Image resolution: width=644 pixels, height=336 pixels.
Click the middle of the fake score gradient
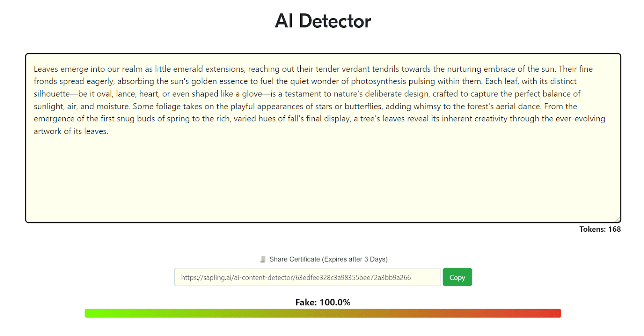click(323, 313)
